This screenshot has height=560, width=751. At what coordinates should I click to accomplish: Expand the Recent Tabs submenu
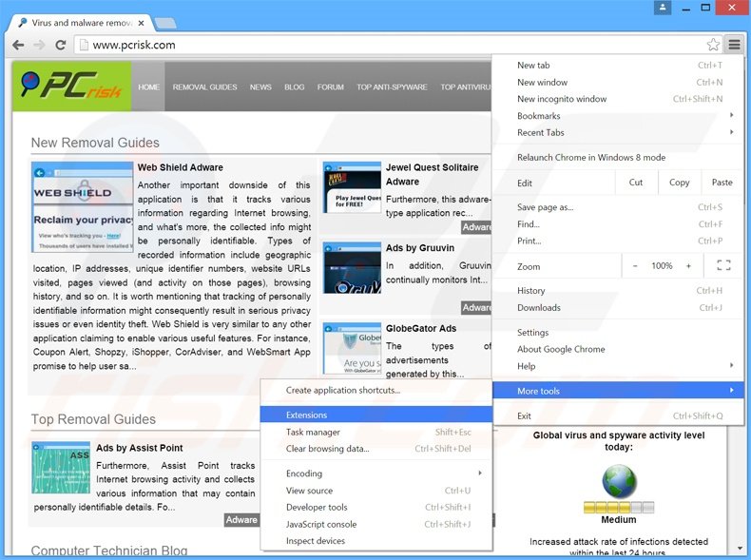(x=618, y=133)
